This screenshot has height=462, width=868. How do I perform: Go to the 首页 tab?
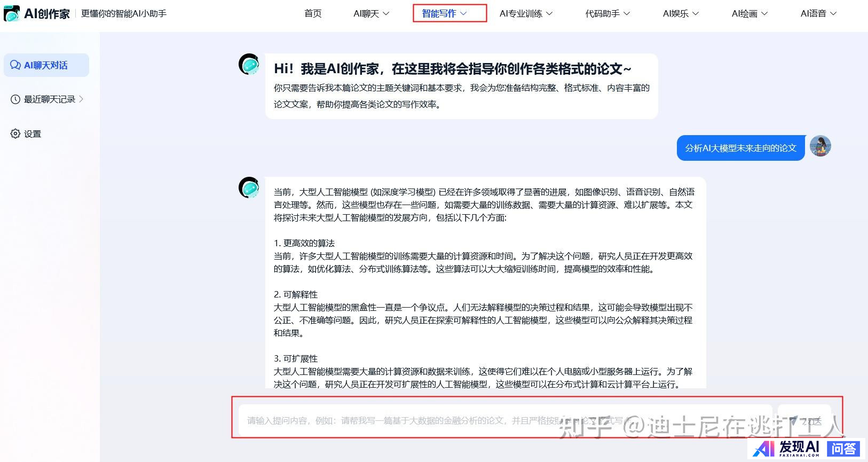pos(313,13)
